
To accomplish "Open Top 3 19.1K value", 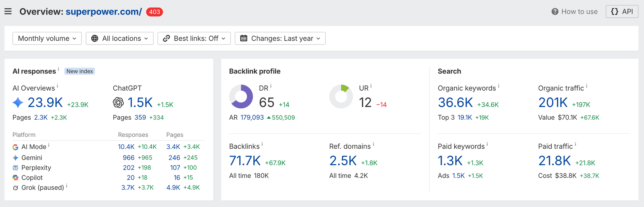I will click(465, 118).
